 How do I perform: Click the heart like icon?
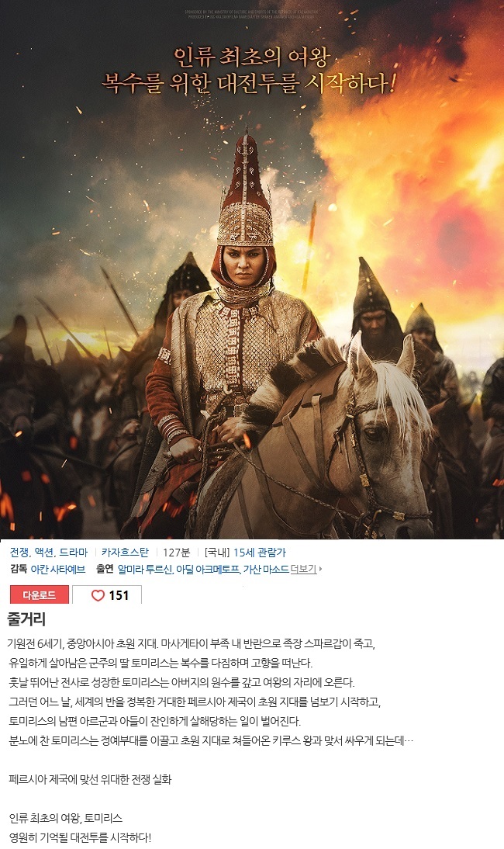click(x=98, y=595)
